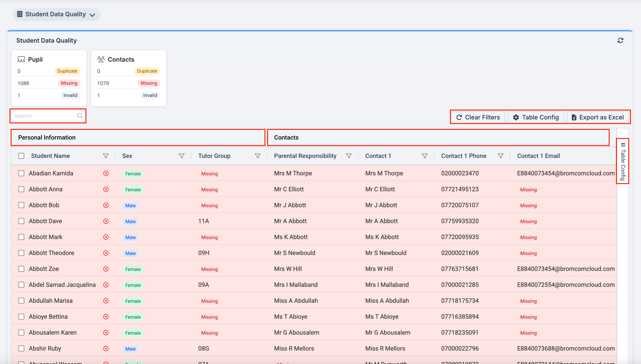Check the row checkbox for Abshir Ruby
641x364 pixels.
pyautogui.click(x=21, y=348)
